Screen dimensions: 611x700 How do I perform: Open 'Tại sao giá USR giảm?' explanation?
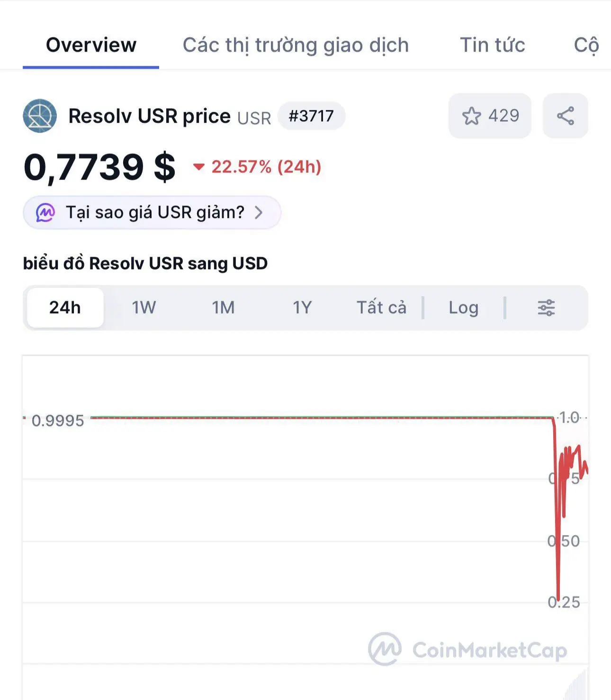pos(152,212)
